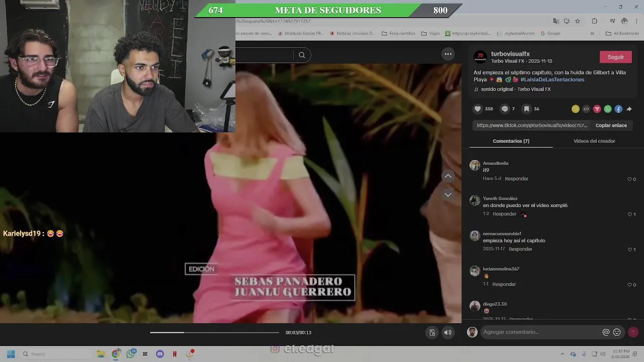Click the sonido original music note icon
The image size is (644, 362).
pyautogui.click(x=476, y=89)
